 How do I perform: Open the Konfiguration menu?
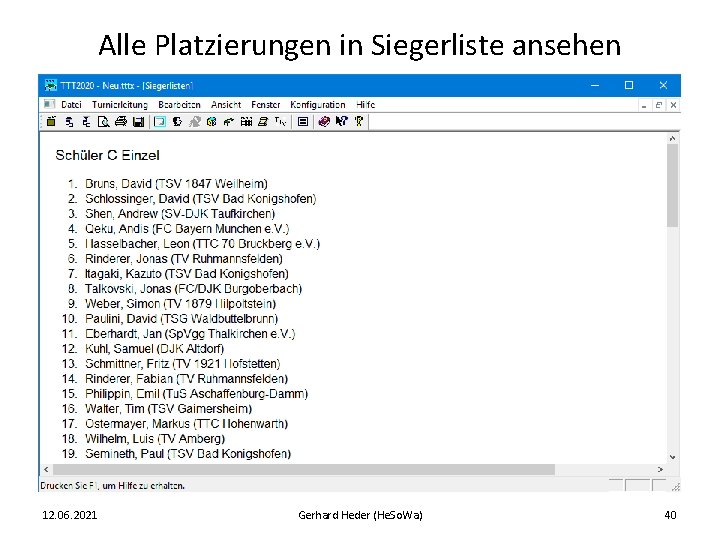point(318,105)
